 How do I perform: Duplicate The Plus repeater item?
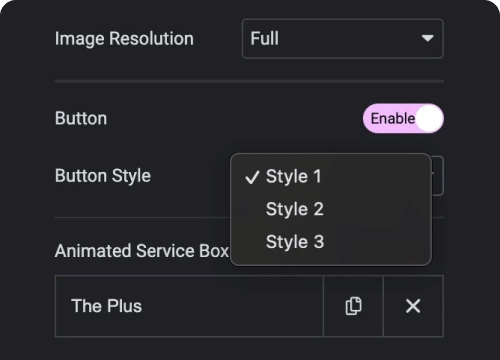pos(353,306)
